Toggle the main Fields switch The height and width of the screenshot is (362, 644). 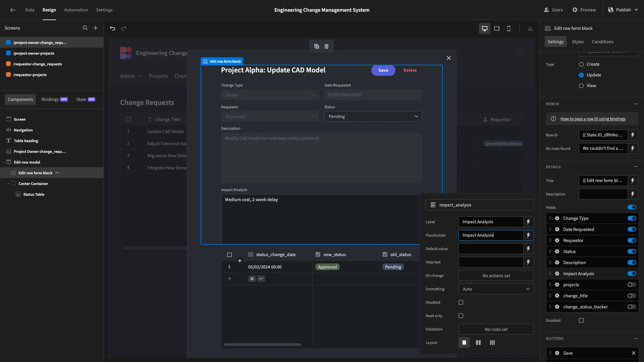[632, 207]
